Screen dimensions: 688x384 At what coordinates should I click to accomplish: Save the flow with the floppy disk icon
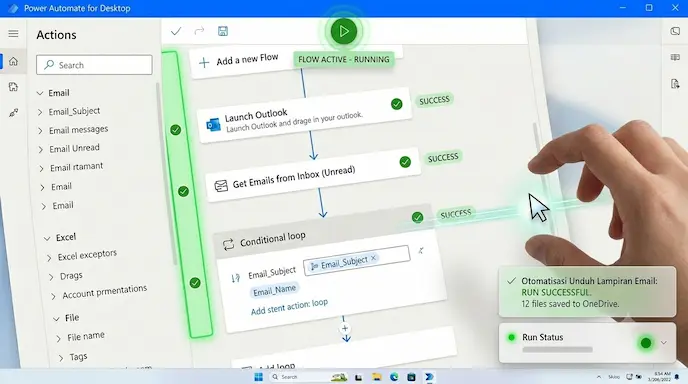[x=223, y=31]
